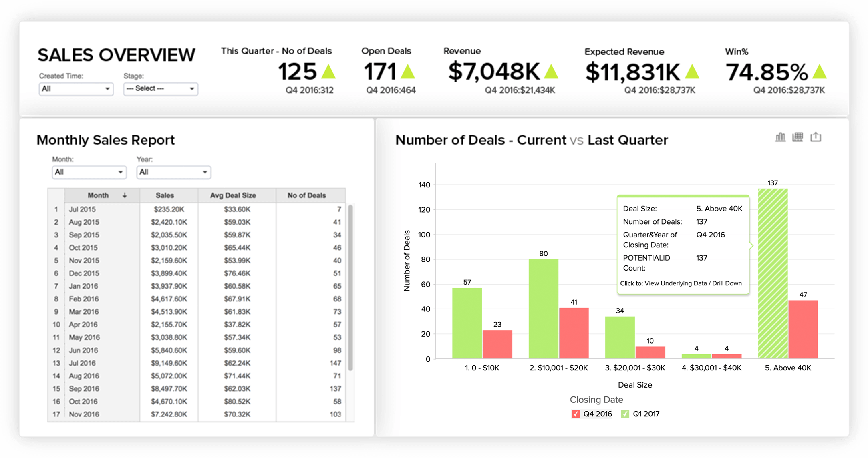Click the Avg Deal Size column header
868x458 pixels.
pos(233,195)
